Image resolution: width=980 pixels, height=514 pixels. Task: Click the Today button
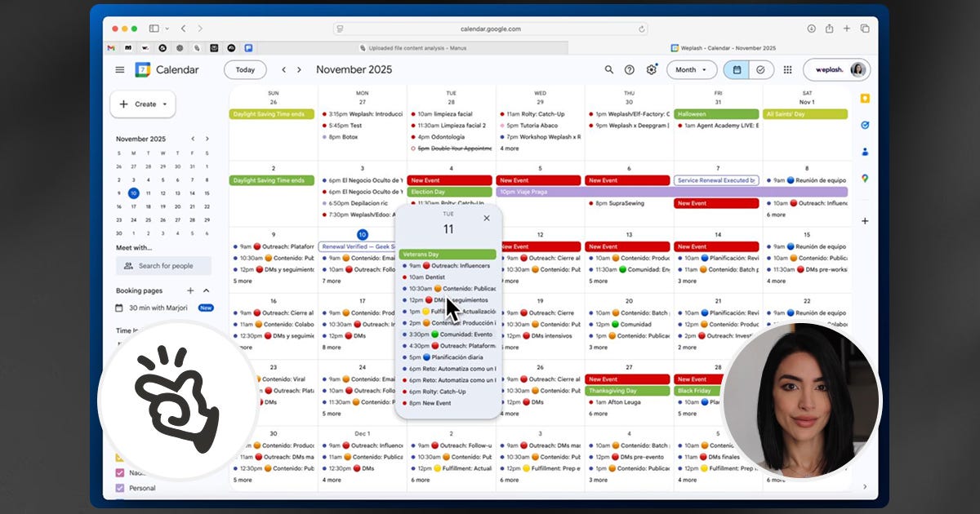(245, 70)
